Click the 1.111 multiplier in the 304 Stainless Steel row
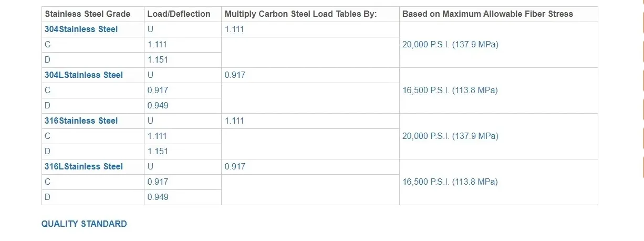 234,29
